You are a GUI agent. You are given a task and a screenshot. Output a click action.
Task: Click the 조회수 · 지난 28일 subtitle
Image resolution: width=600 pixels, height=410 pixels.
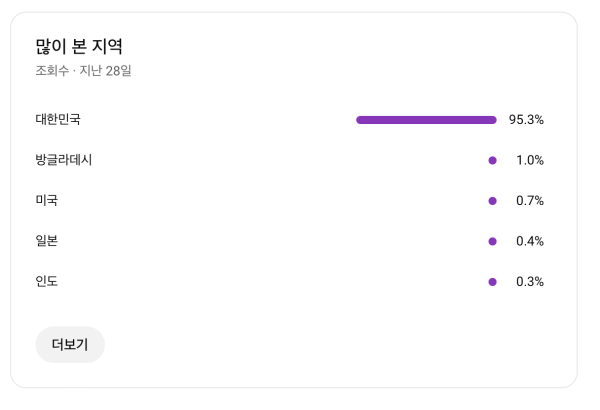(84, 71)
